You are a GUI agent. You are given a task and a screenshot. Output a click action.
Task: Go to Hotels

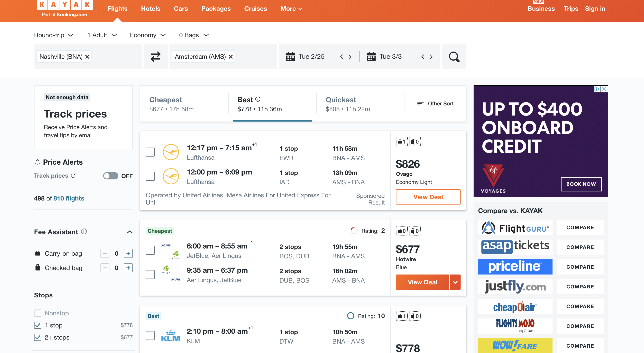(150, 9)
